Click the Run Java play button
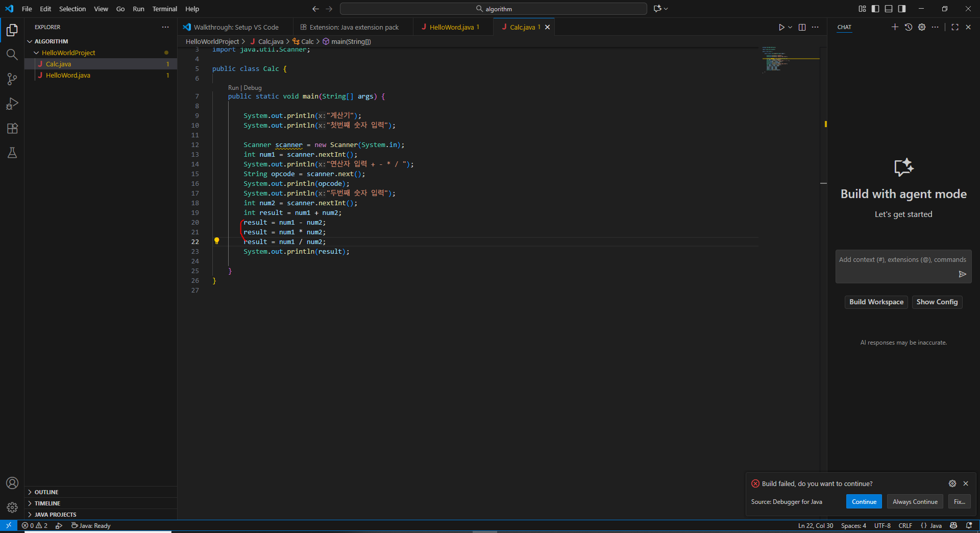This screenshot has width=980, height=533. pyautogui.click(x=781, y=27)
